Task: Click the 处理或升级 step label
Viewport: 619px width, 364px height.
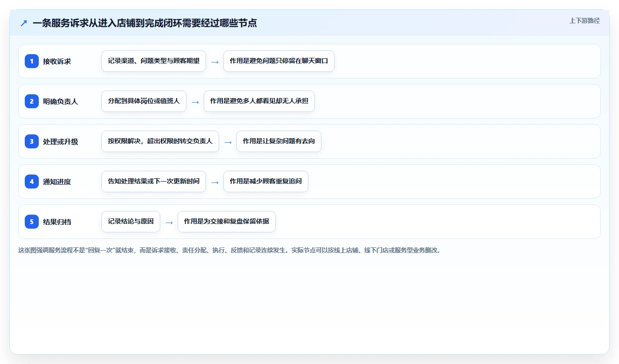Action: [x=60, y=141]
